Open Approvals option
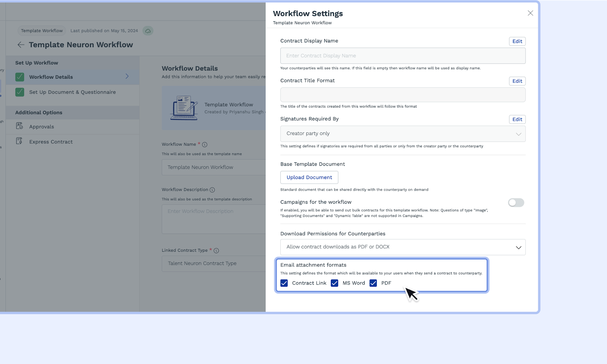The height and width of the screenshot is (364, 607). click(72, 127)
